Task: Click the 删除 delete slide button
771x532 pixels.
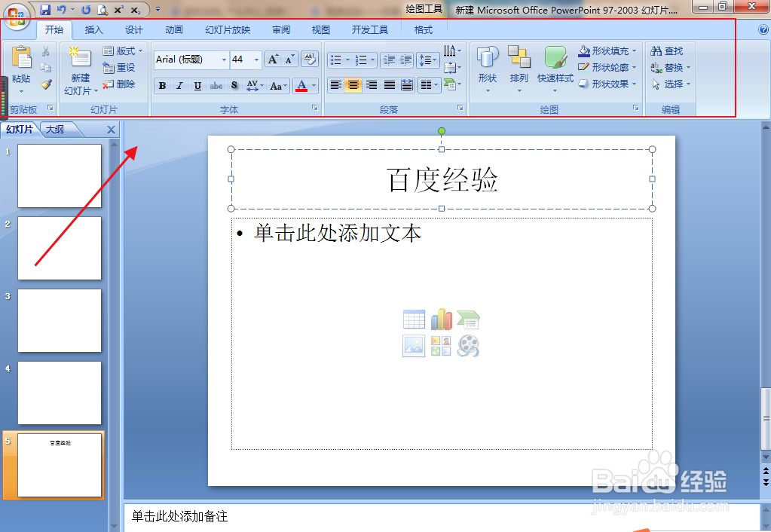Action: (x=119, y=84)
